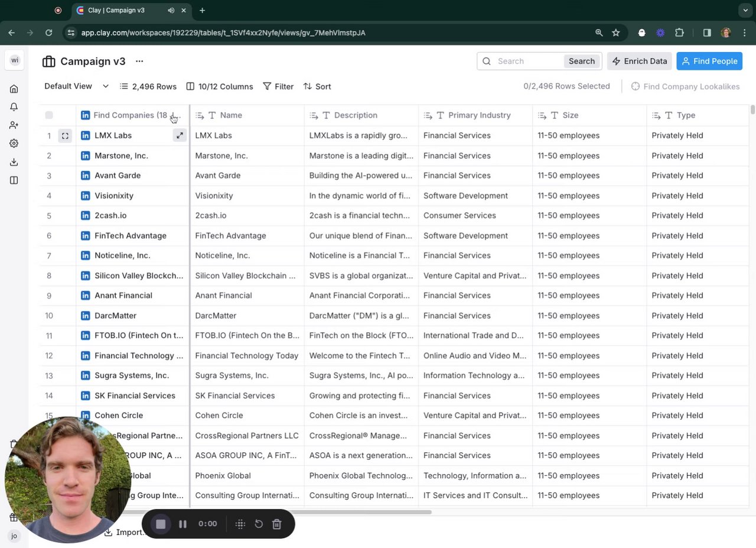Bookmark this page with the star icon

click(x=616, y=33)
